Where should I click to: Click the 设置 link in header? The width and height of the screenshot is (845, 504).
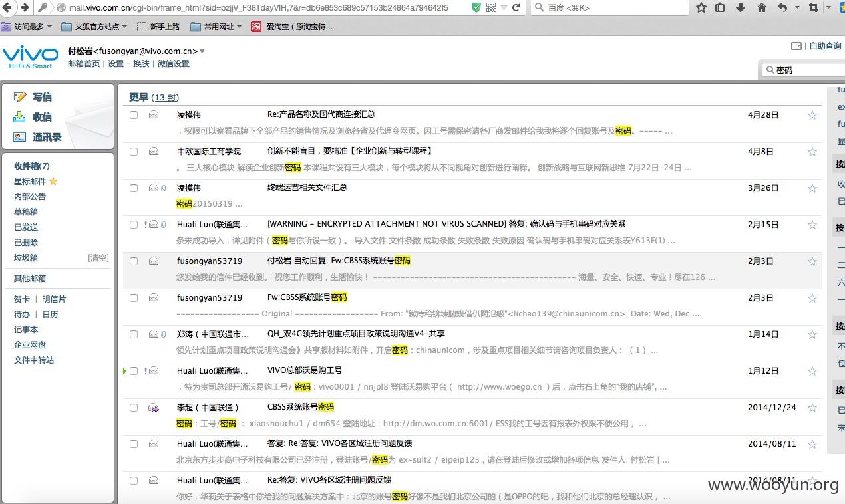[x=116, y=64]
